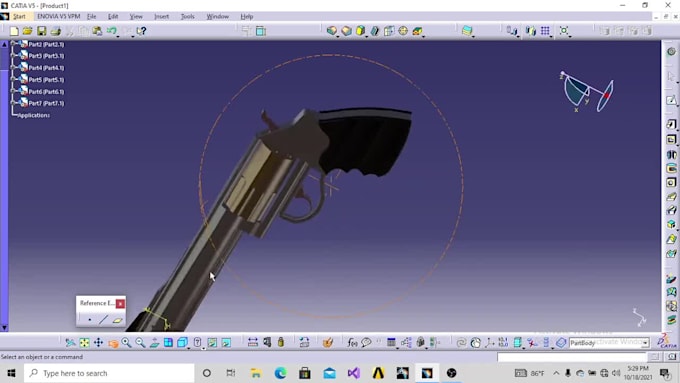This screenshot has height=383, width=680.
Task: Open the Insert menu
Action: (x=161, y=16)
